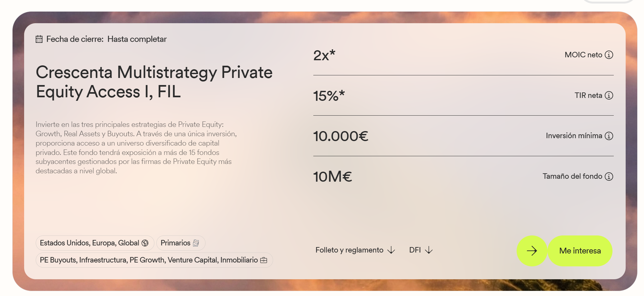This screenshot has width=644, height=296.
Task: Click the Me interesa button
Action: coord(580,251)
